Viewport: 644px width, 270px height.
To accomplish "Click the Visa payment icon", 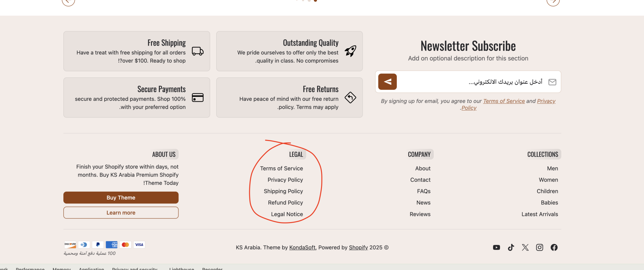I will (x=139, y=245).
